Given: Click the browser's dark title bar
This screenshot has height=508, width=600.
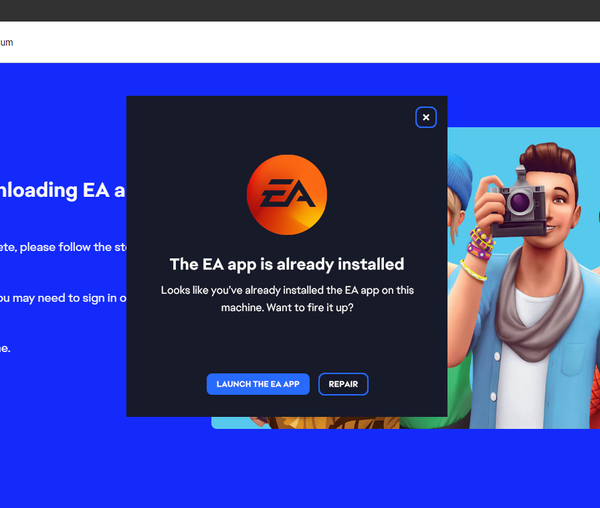Looking at the screenshot, I should 300,10.
